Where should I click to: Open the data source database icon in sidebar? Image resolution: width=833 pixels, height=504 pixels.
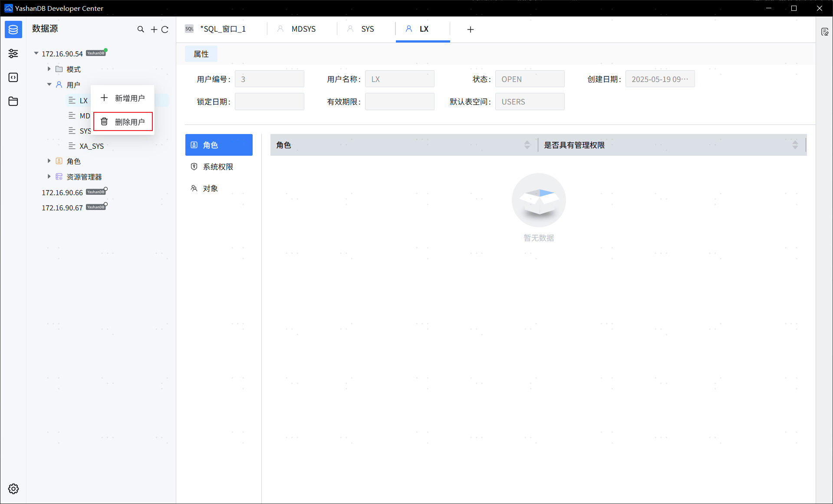[x=13, y=29]
